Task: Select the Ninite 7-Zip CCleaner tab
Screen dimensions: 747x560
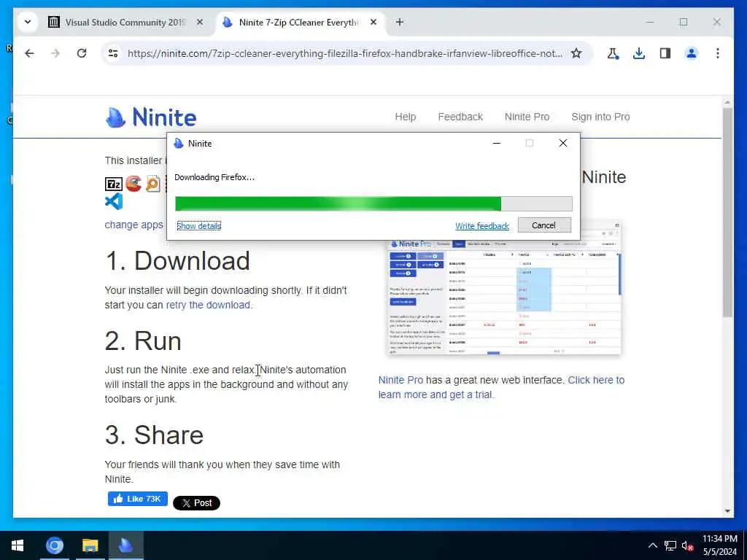Action: 300,22
